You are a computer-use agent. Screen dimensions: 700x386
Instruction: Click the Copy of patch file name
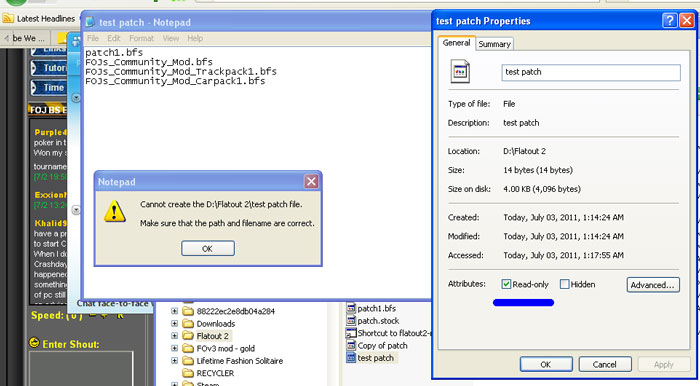pyautogui.click(x=383, y=345)
